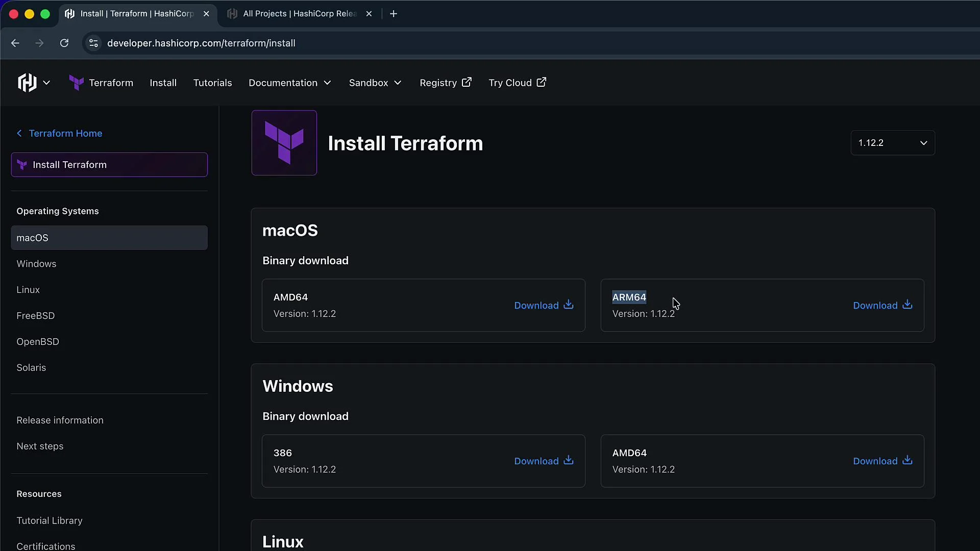Reload the page
980x551 pixels.
64,43
